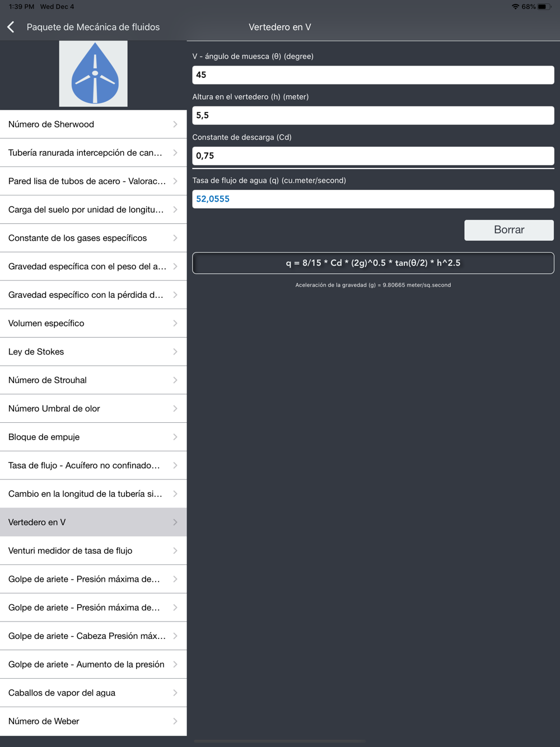Tap Volumen específico text
Image resolution: width=560 pixels, height=747 pixels.
point(46,324)
